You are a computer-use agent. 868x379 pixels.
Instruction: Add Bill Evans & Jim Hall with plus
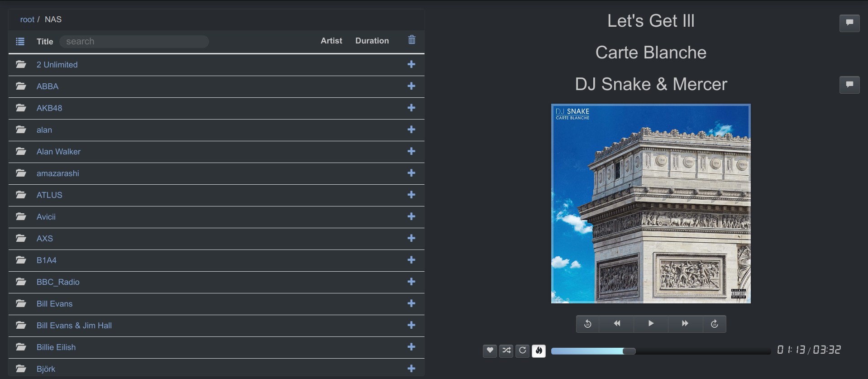coord(411,325)
